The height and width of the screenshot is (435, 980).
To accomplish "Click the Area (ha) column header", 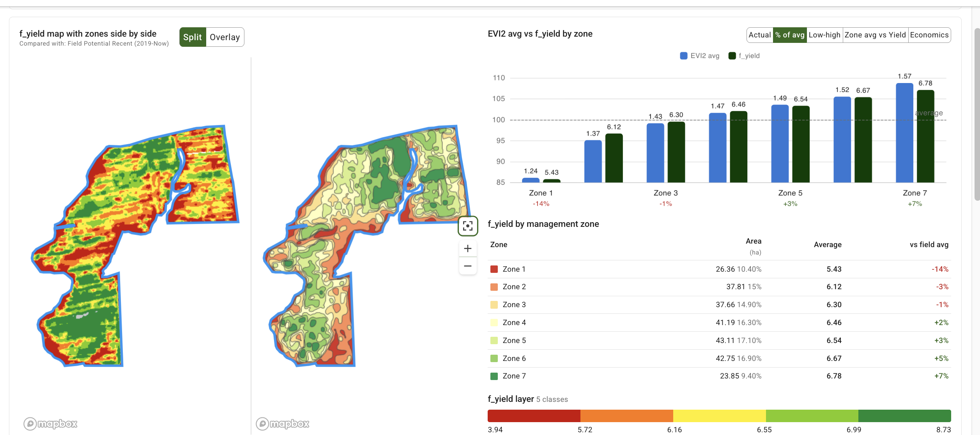I will click(x=754, y=246).
